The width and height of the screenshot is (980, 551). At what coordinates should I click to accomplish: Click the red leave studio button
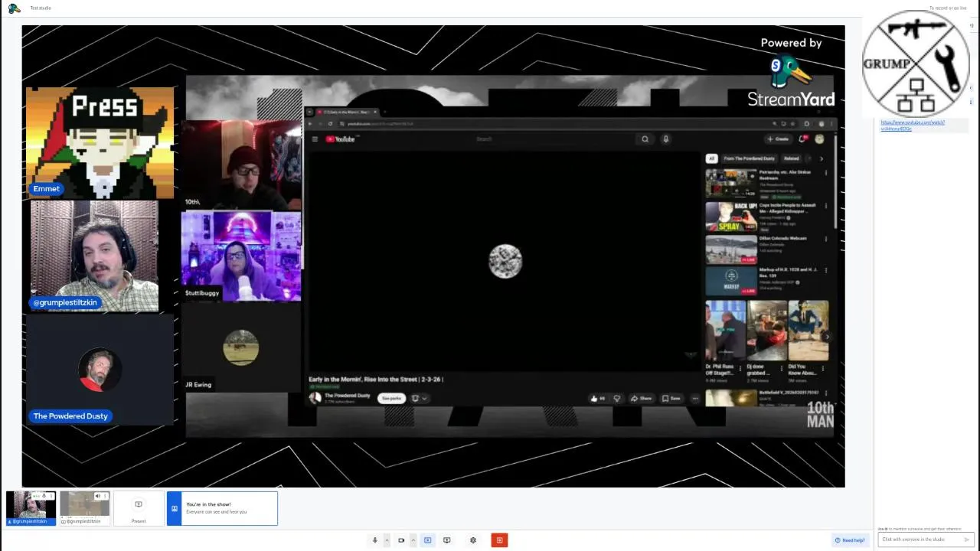click(499, 540)
